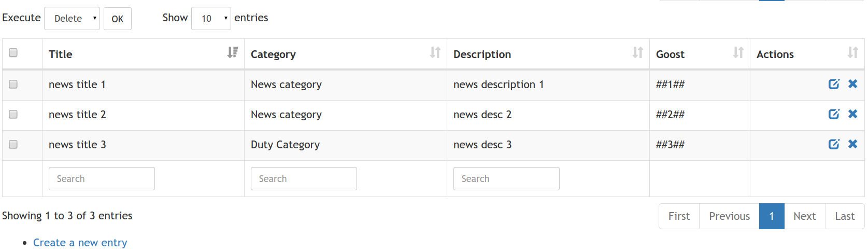868x252 pixels.
Task: Sort table by Title column icon
Action: click(x=233, y=52)
